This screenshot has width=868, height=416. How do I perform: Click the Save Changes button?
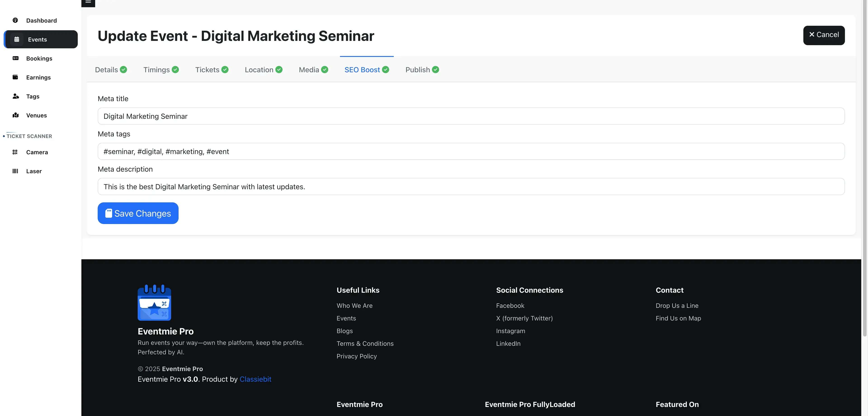point(138,213)
